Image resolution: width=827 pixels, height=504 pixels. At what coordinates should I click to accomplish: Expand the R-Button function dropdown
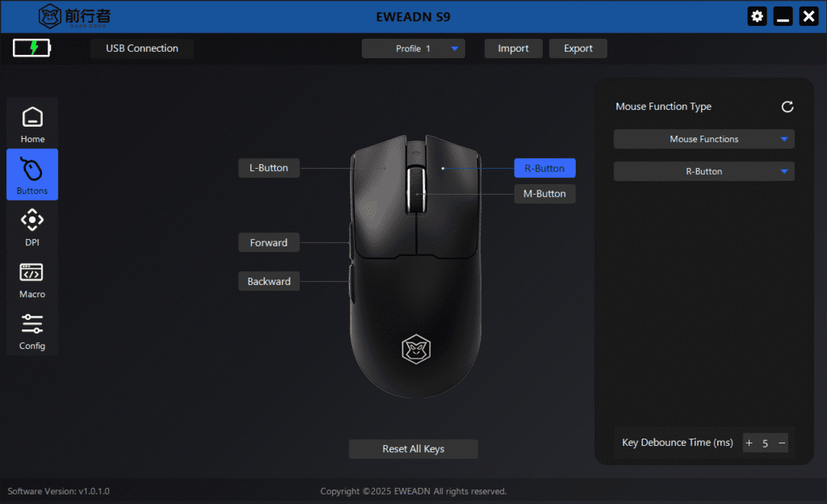point(703,171)
